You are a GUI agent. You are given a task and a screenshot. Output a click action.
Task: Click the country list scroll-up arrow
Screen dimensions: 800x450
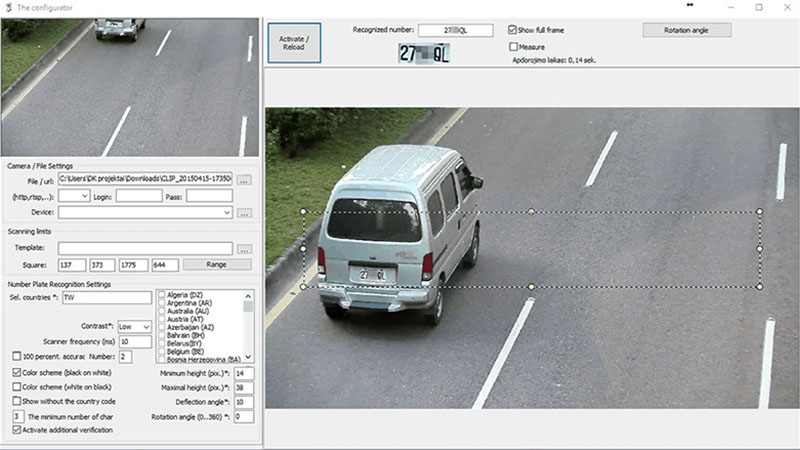click(248, 296)
